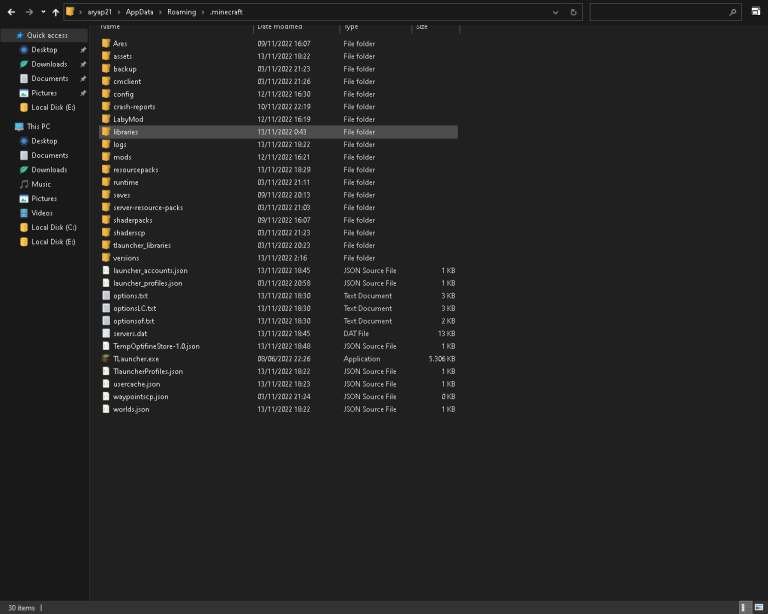Screen dimensions: 768x614
Task: Select the logs folder icon
Action: pos(106,144)
